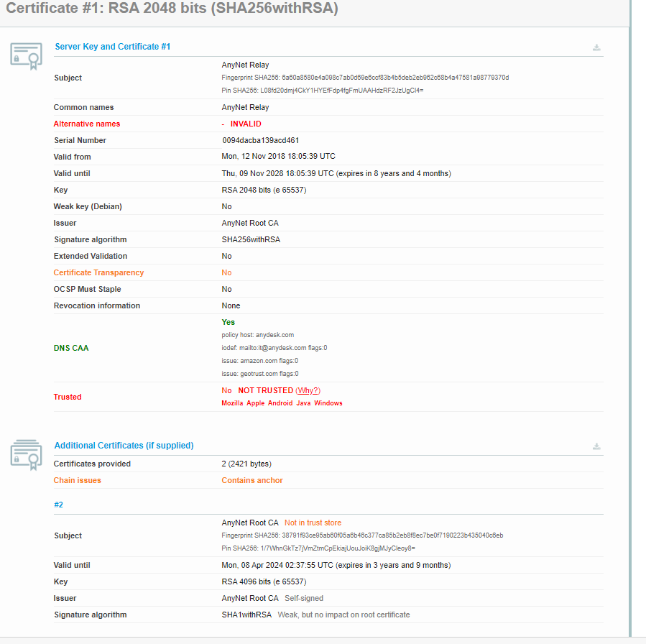The image size is (646, 644).
Task: Click the red INVALID alternative names value
Action: tap(246, 124)
